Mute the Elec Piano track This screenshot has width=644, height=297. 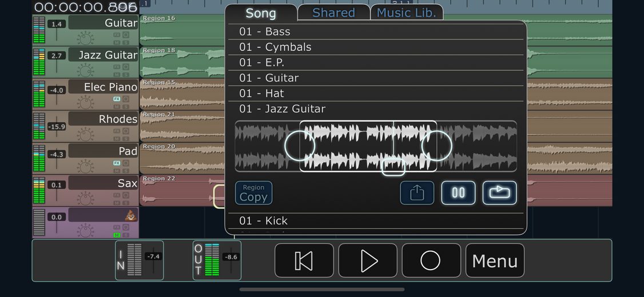tap(117, 107)
